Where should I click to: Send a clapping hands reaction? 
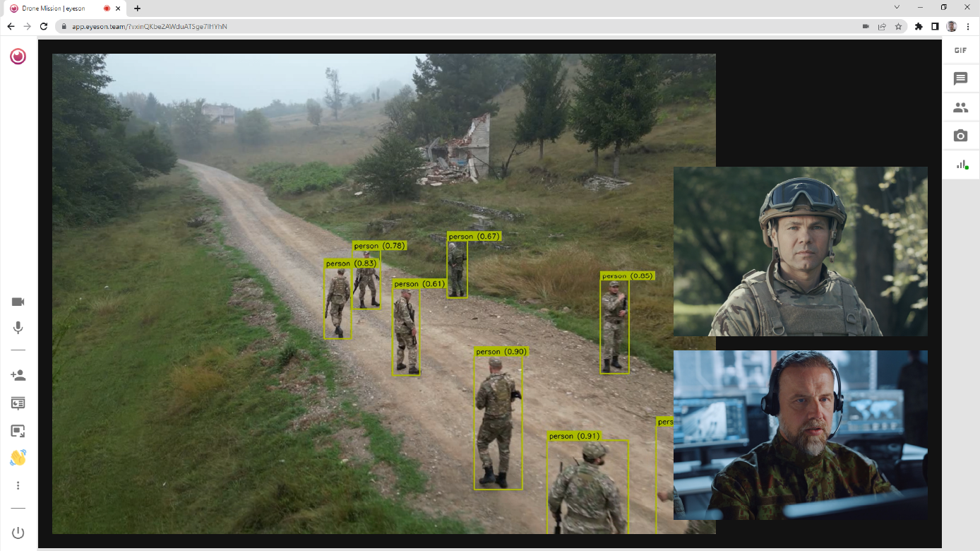coord(18,458)
